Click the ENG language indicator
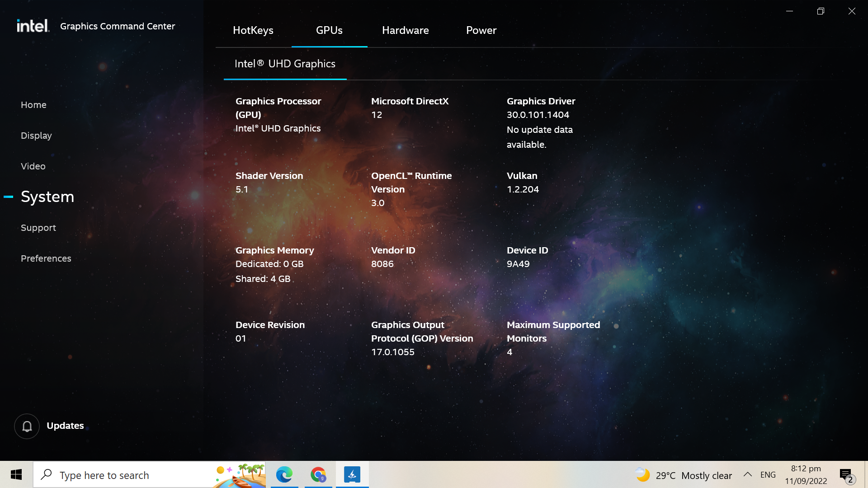This screenshot has height=488, width=868. [x=768, y=475]
